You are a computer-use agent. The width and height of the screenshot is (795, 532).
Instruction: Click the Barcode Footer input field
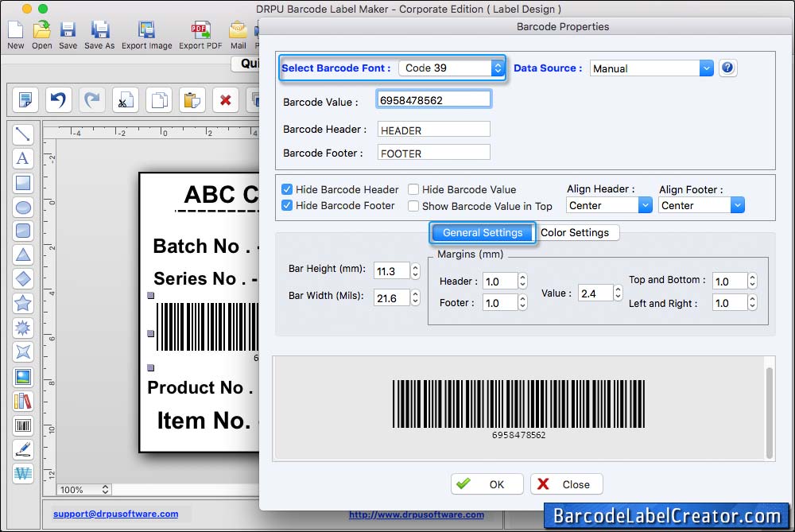coord(433,153)
